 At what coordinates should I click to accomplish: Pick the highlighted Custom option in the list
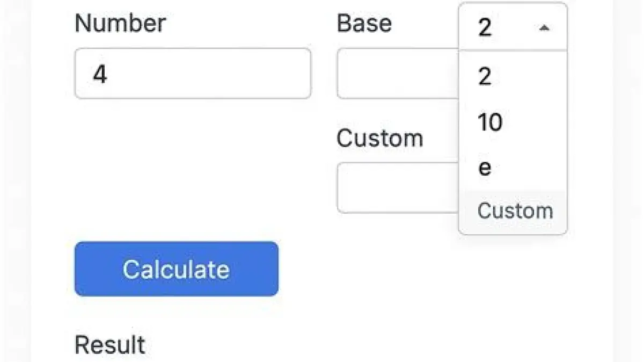515,211
